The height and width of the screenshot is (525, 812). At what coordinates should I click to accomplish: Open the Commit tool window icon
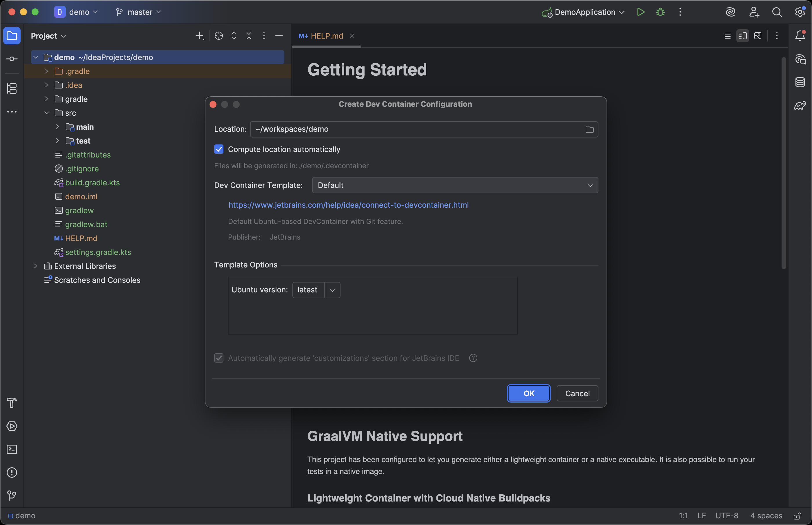coord(12,59)
